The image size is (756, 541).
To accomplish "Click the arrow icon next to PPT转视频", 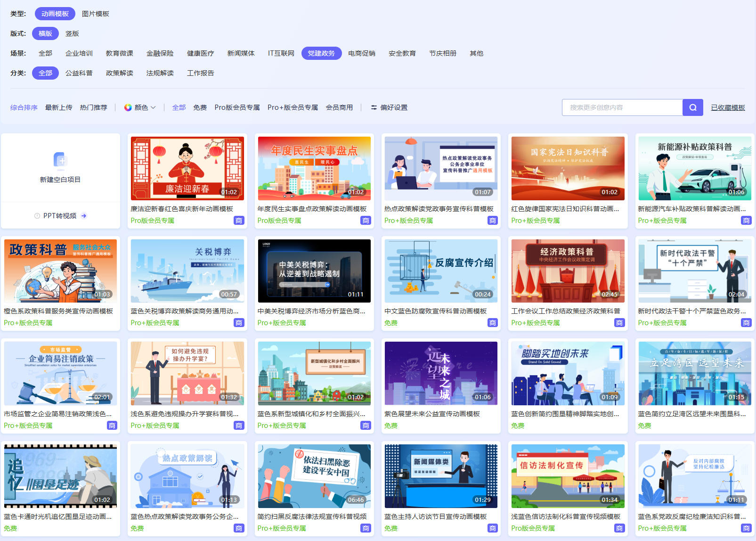I will click(84, 215).
